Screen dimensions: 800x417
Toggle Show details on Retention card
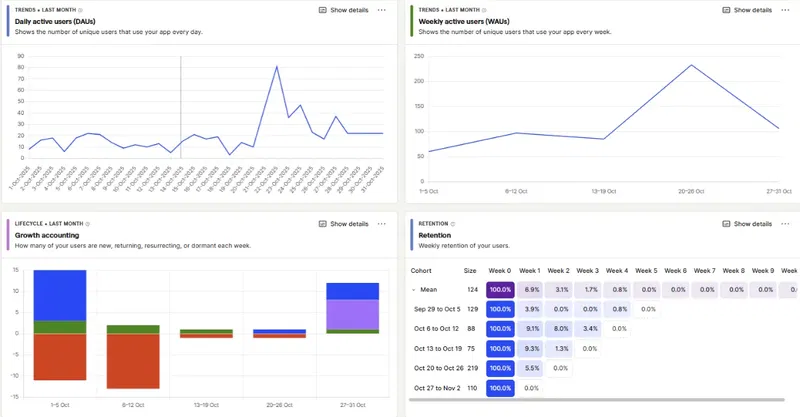pyautogui.click(x=747, y=224)
